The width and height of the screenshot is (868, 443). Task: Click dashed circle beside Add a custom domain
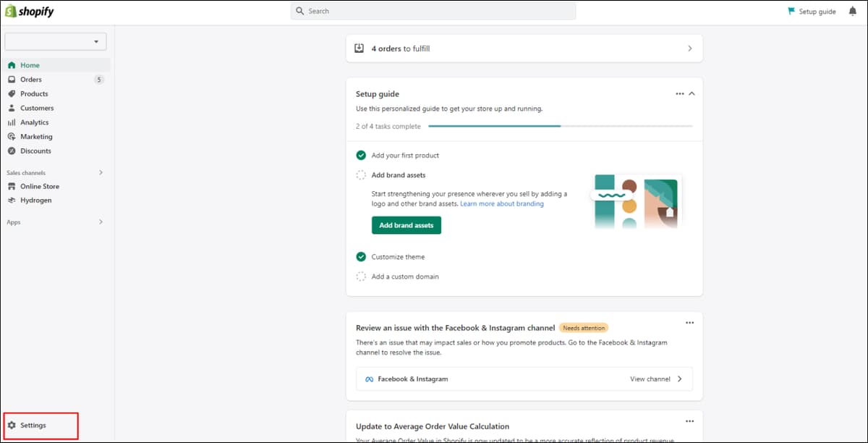[x=361, y=277]
